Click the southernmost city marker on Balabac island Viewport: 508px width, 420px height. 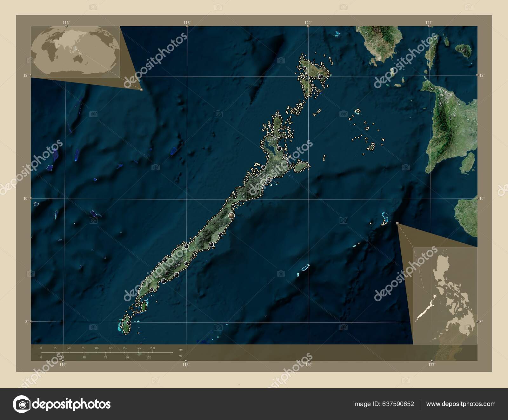pyautogui.click(x=129, y=323)
